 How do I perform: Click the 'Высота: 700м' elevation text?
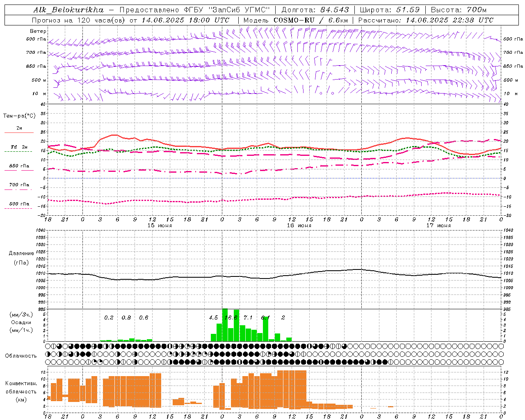[459, 10]
